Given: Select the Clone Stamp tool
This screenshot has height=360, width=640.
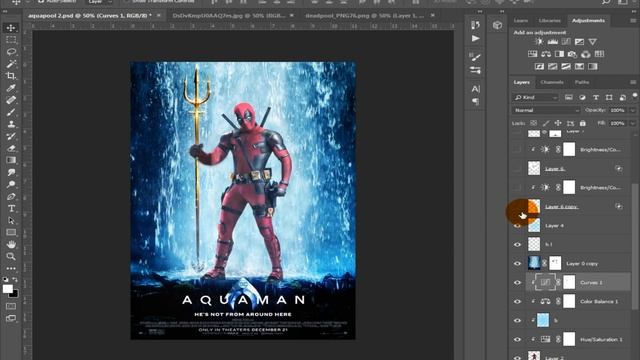Looking at the screenshot, I should [11, 124].
